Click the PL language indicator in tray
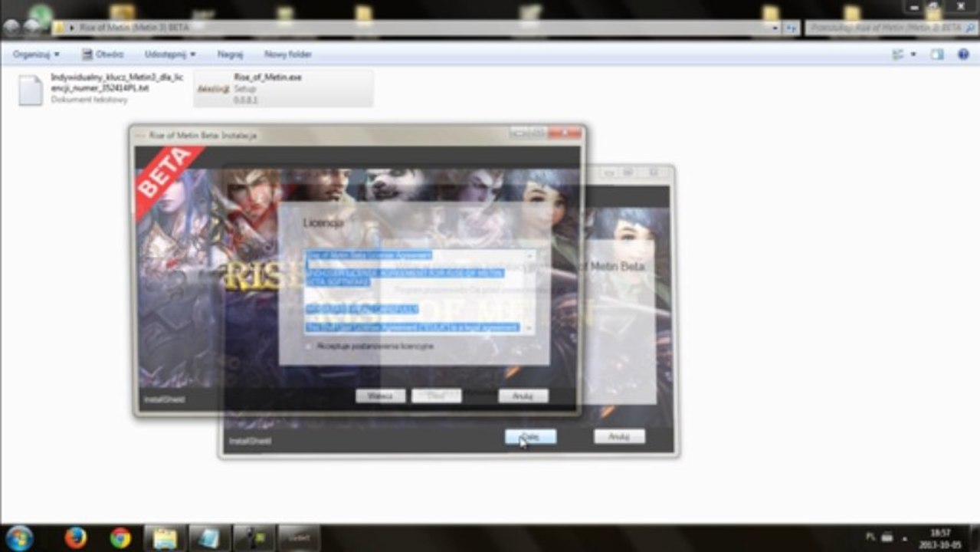The width and height of the screenshot is (980, 552). point(871,537)
